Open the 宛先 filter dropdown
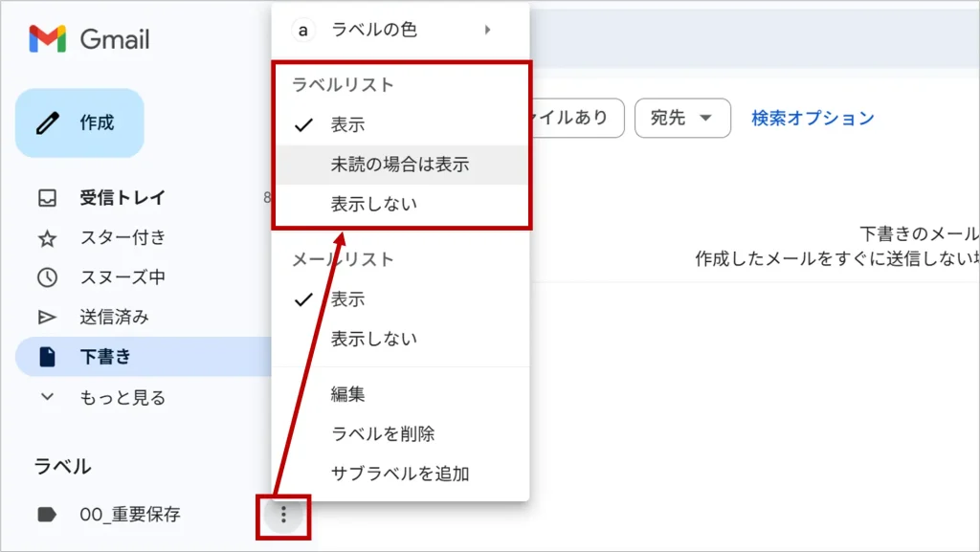Image resolution: width=980 pixels, height=552 pixels. (x=682, y=118)
